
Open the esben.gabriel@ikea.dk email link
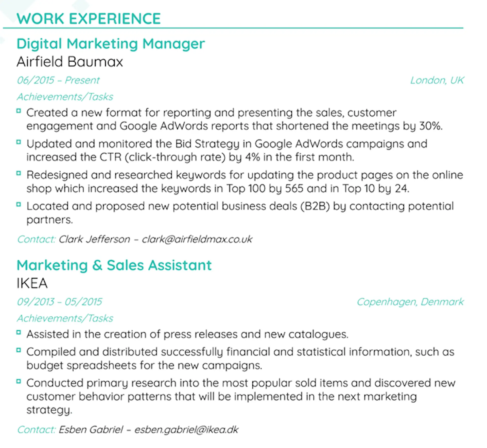coord(186,429)
